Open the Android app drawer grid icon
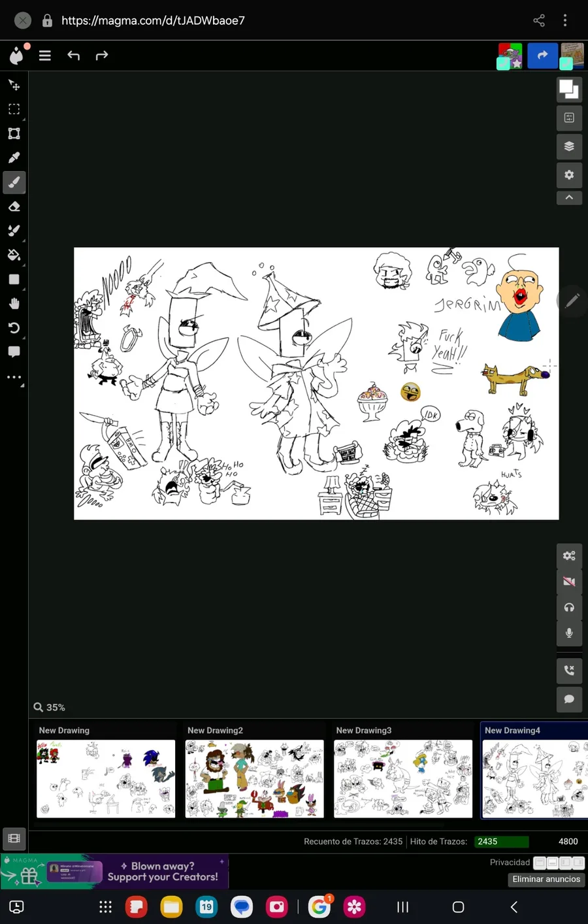 pos(105,906)
